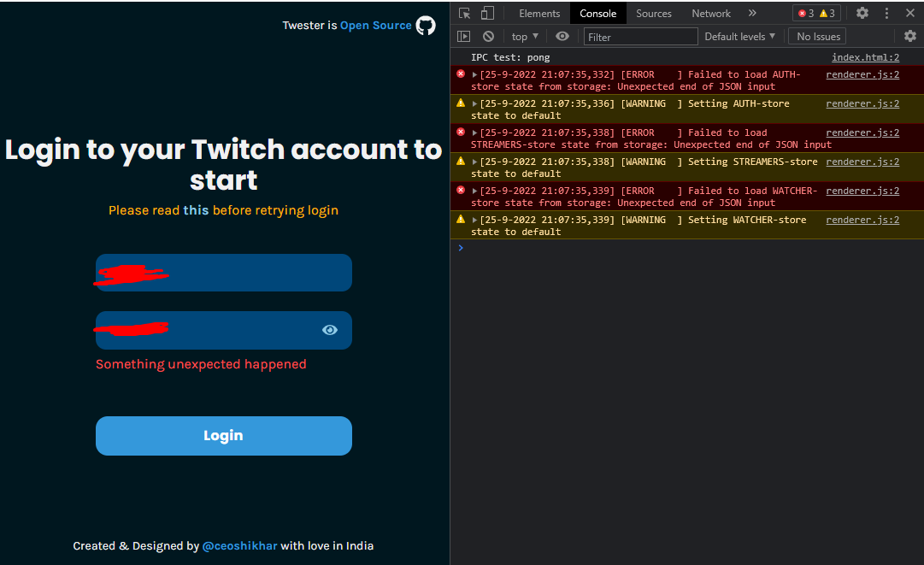Screen dimensions: 924x565
Task: Follow the 'this' link before retrying login
Action: click(x=196, y=210)
